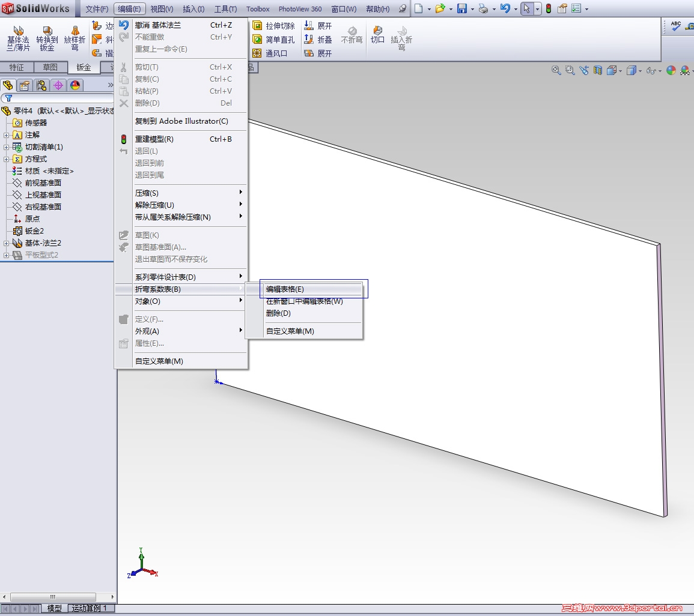Choose the Extruded Cut (拉伸切除) tool

pos(273,26)
